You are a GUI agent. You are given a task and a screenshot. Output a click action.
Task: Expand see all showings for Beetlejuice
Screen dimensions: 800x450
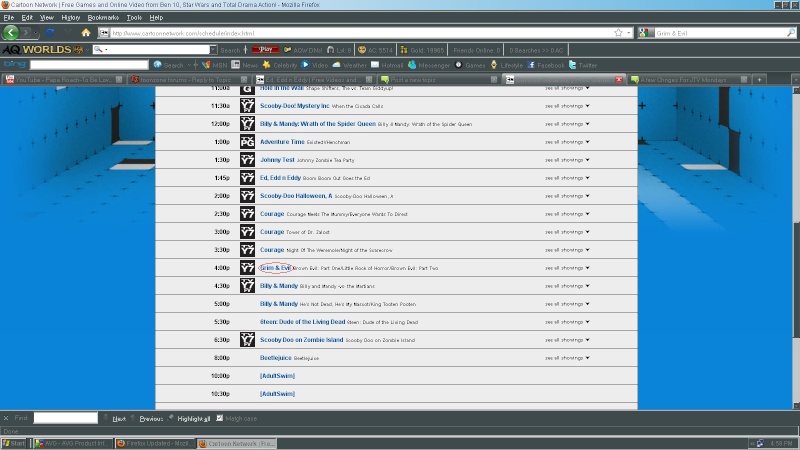(x=567, y=358)
